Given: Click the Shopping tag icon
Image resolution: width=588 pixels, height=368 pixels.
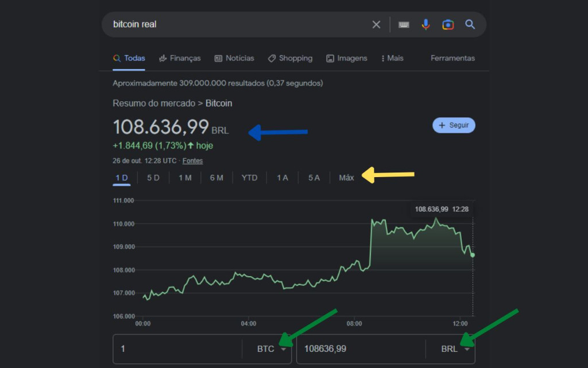Looking at the screenshot, I should click(x=271, y=58).
